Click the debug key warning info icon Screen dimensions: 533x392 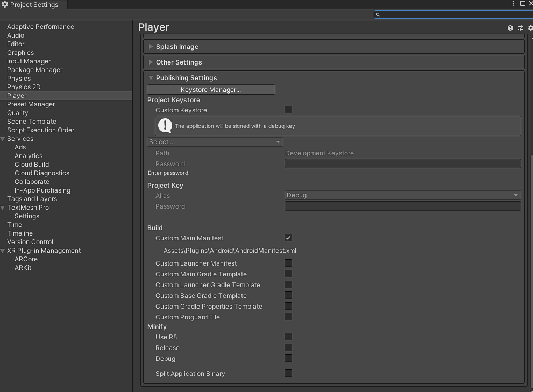click(x=164, y=126)
